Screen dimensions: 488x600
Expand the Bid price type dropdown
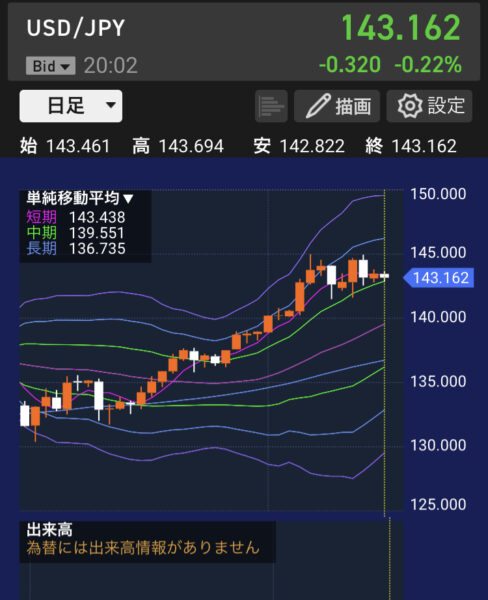51,66
